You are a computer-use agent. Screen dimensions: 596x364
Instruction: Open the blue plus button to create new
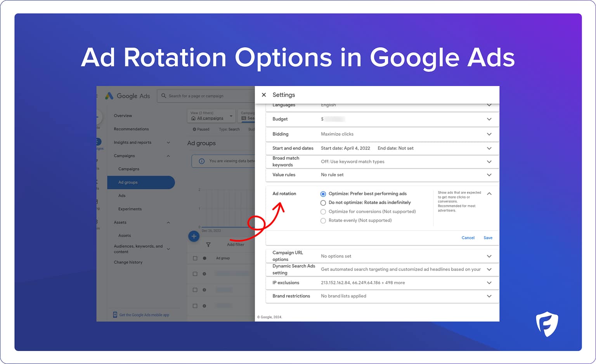tap(194, 236)
